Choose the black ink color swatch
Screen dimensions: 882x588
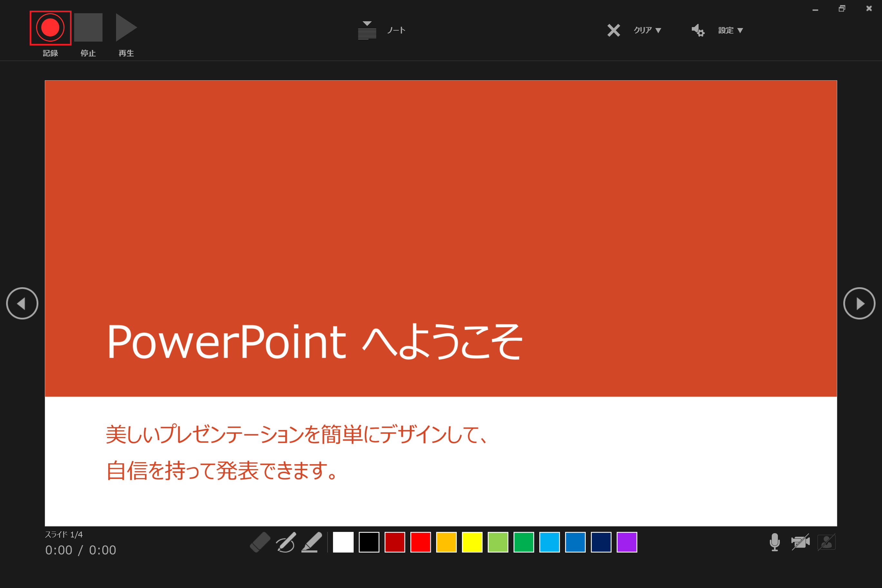click(369, 542)
